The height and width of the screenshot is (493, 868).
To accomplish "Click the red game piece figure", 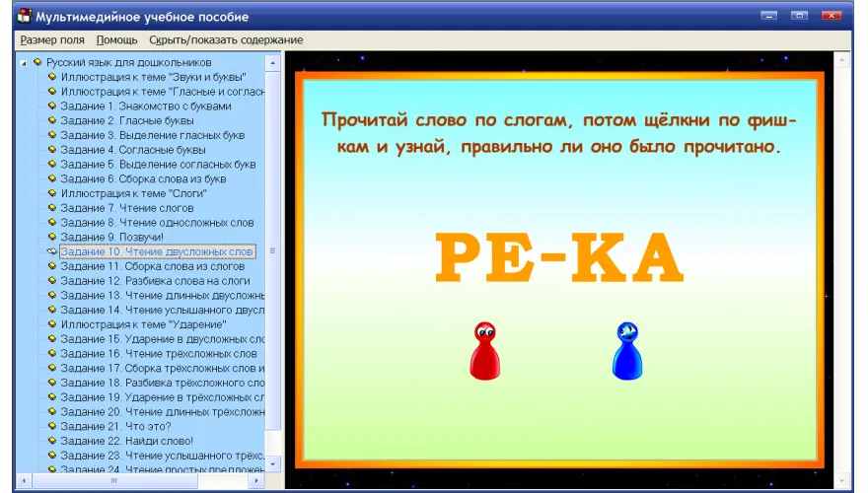I will point(483,351).
